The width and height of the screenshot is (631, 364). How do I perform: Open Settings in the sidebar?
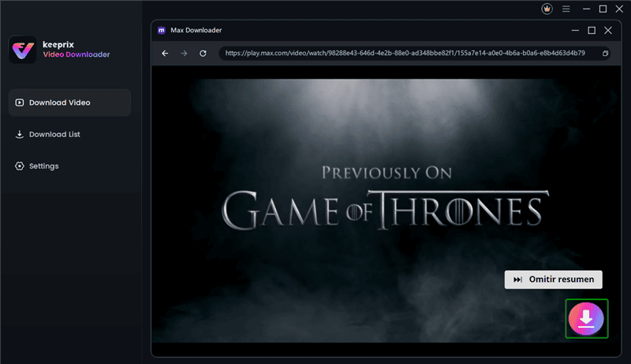[x=69, y=166]
